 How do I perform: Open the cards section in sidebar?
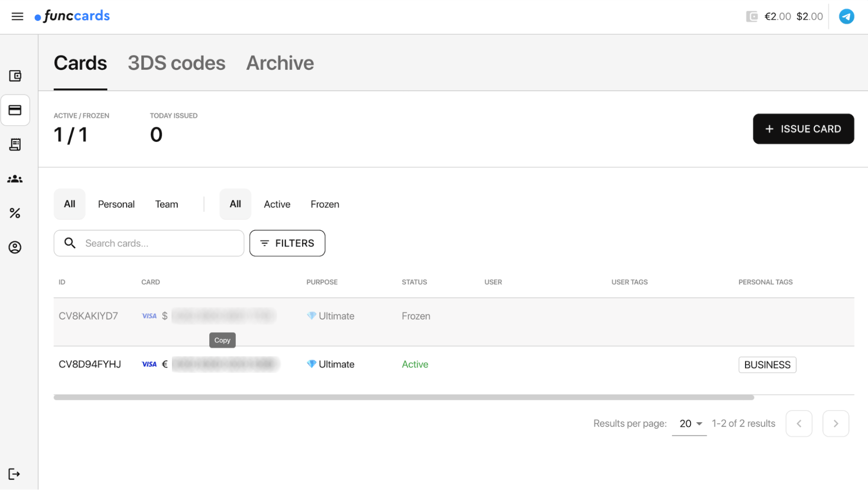[15, 110]
